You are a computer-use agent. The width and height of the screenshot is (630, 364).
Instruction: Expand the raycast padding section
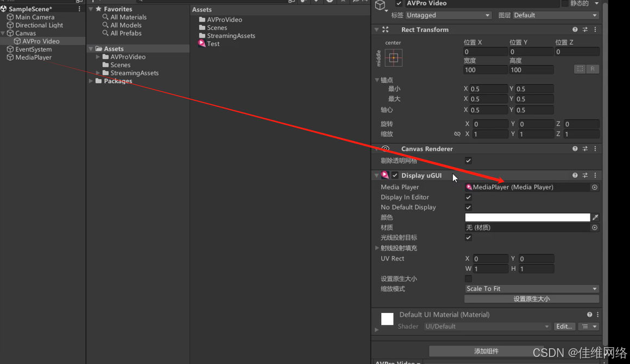(x=377, y=248)
